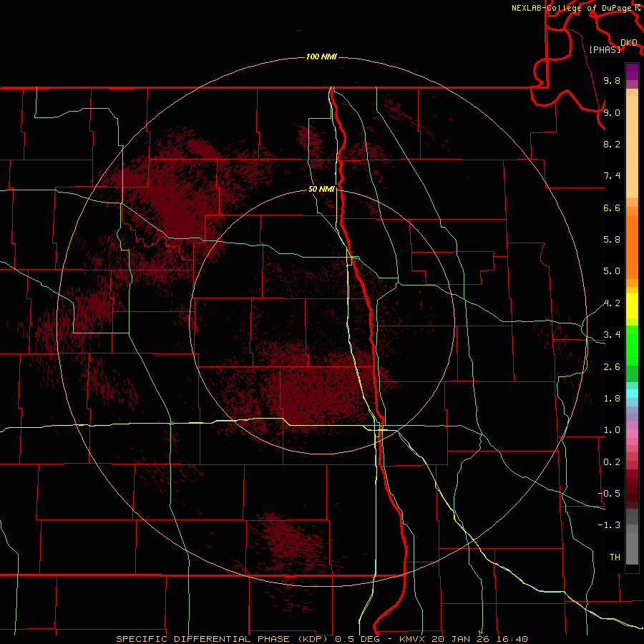Select the 1.8 scale value
The image size is (644, 644).
612,399
